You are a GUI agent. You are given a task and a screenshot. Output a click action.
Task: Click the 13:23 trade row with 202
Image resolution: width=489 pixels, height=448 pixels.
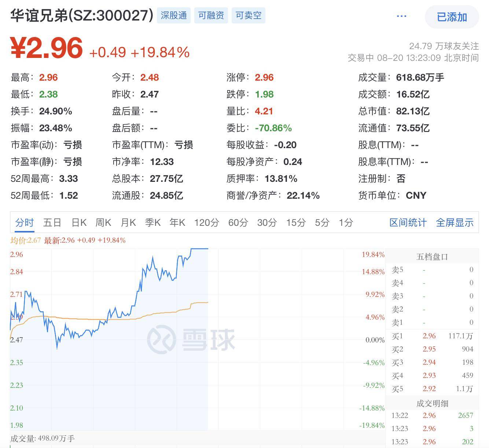tap(432, 442)
